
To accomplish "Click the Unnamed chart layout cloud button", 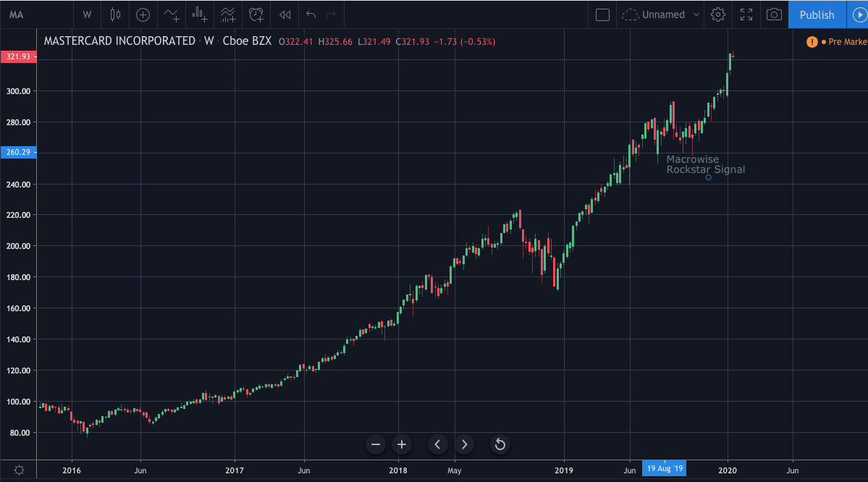I will tap(654, 15).
